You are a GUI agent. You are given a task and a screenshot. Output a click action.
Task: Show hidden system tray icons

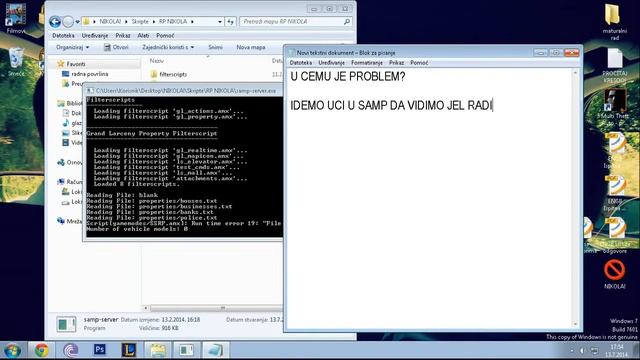[x=571, y=351]
